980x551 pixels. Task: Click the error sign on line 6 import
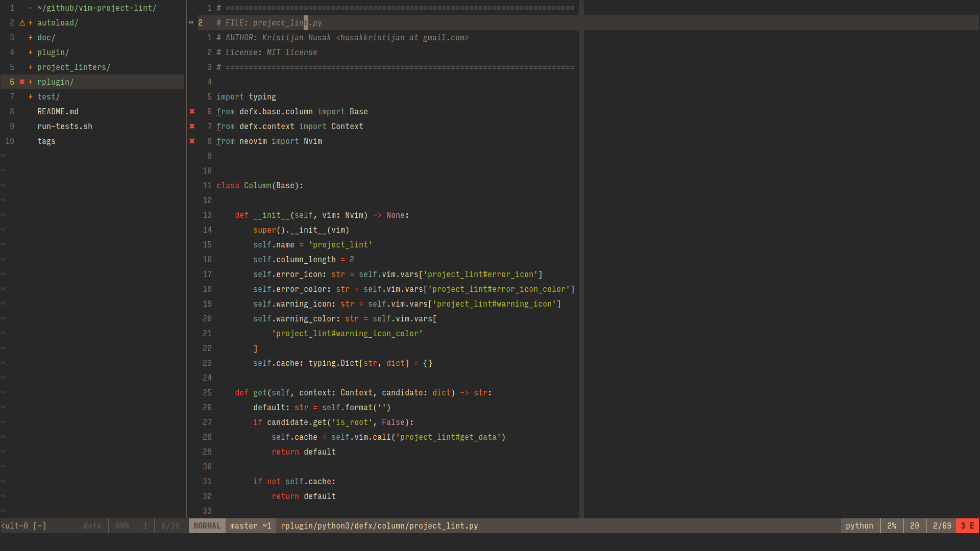[x=192, y=112]
